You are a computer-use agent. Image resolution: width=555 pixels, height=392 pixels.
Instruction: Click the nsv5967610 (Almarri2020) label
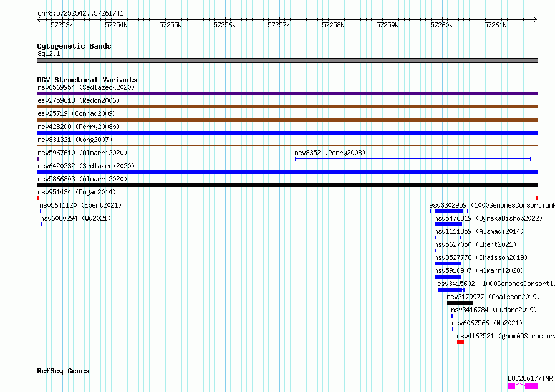82,153
